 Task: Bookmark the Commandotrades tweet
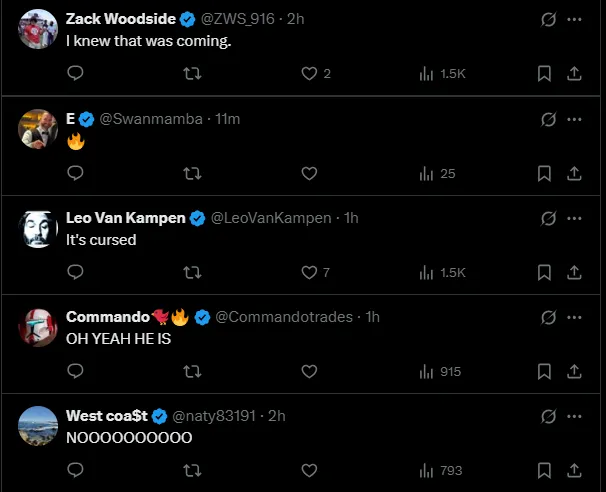(x=544, y=371)
